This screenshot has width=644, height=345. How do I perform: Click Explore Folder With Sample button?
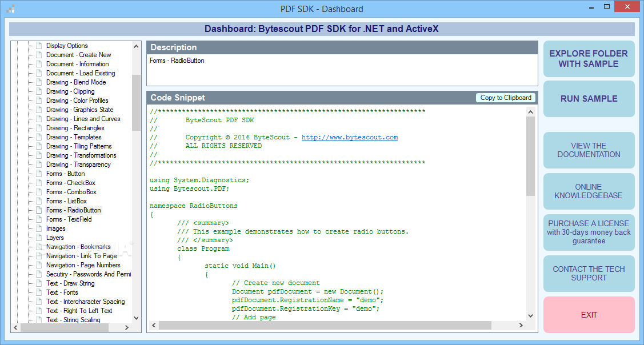point(589,59)
